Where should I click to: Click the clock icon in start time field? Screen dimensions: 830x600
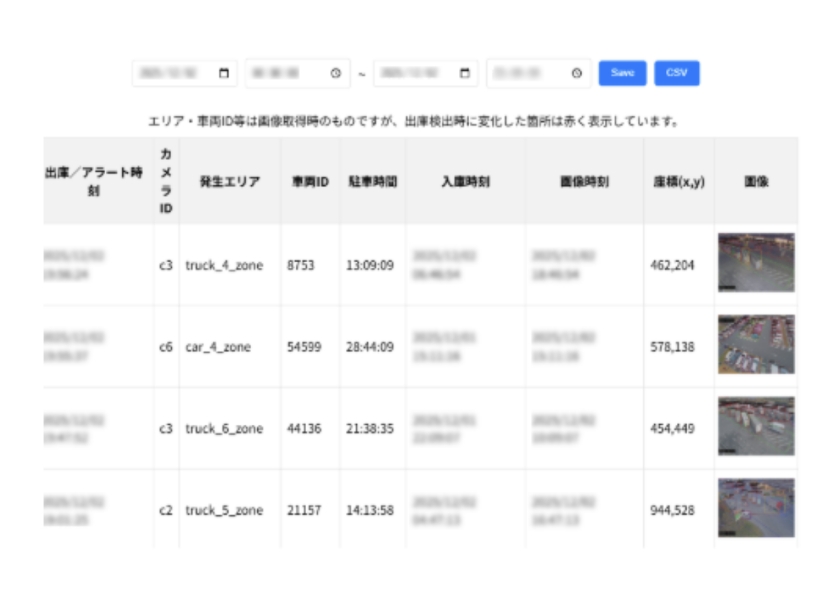pos(336,73)
